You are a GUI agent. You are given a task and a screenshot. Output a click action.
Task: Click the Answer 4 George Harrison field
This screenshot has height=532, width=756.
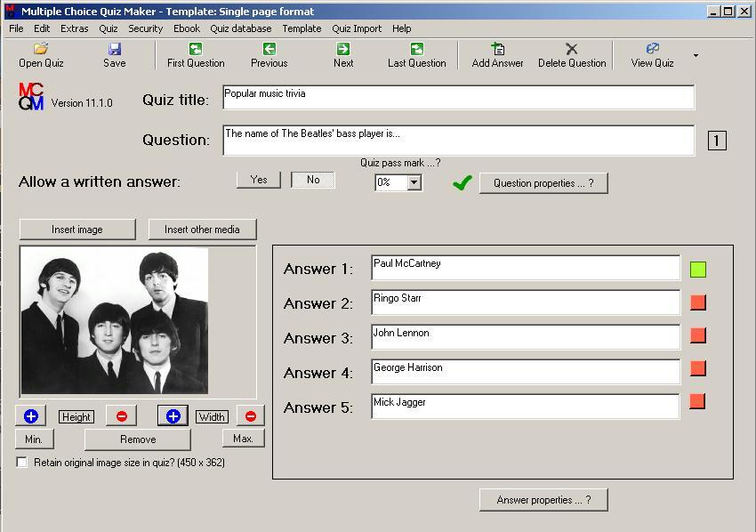tap(526, 371)
